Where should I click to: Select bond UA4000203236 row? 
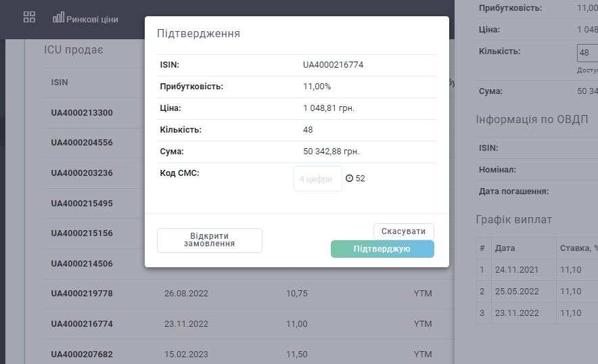point(82,173)
